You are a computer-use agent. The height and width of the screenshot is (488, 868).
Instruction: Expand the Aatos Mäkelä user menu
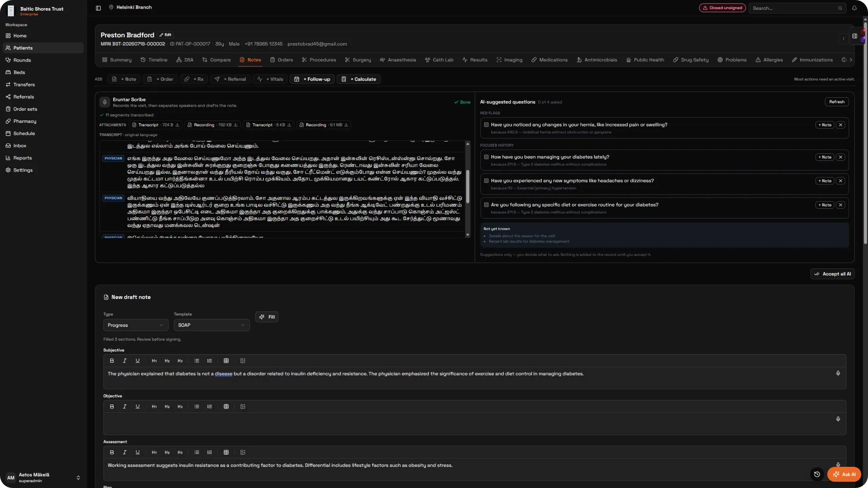point(78,477)
